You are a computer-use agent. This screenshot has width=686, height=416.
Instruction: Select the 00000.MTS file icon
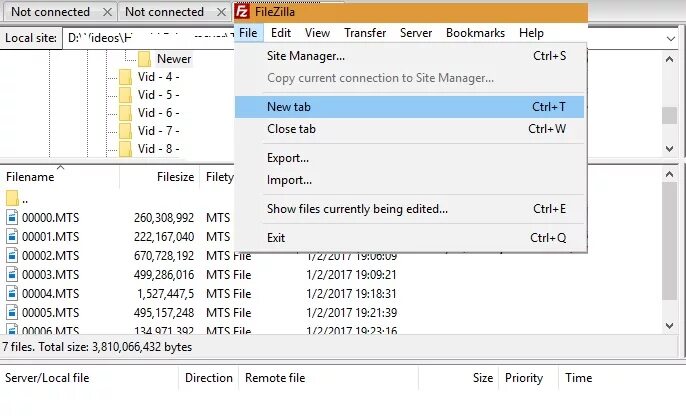click(13, 217)
